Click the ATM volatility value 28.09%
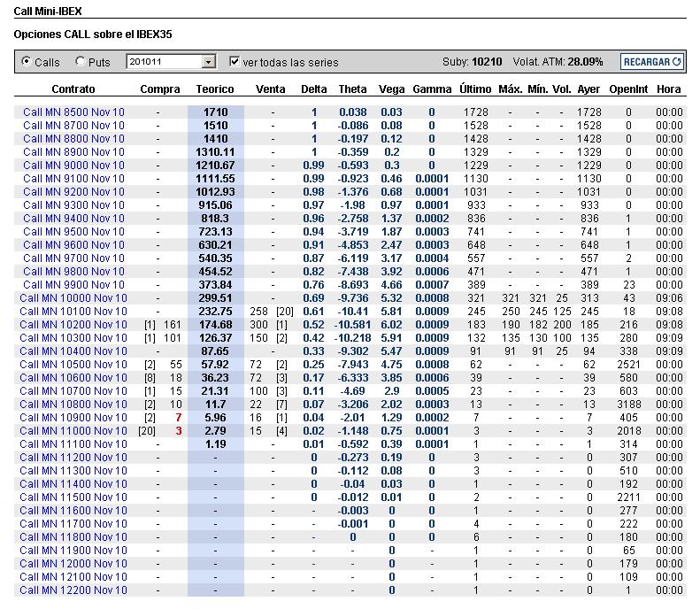Screen dimensions: 700x609 pos(585,62)
